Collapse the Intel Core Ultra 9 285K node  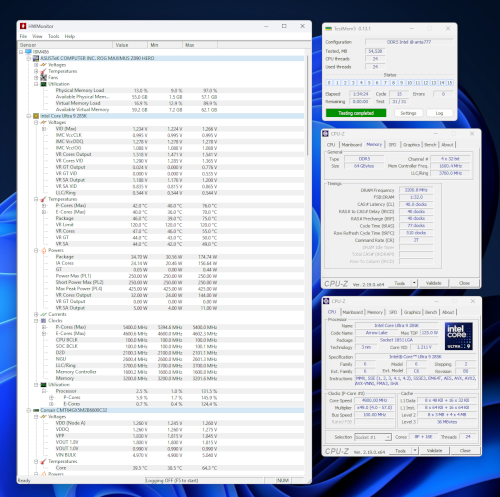(29, 116)
